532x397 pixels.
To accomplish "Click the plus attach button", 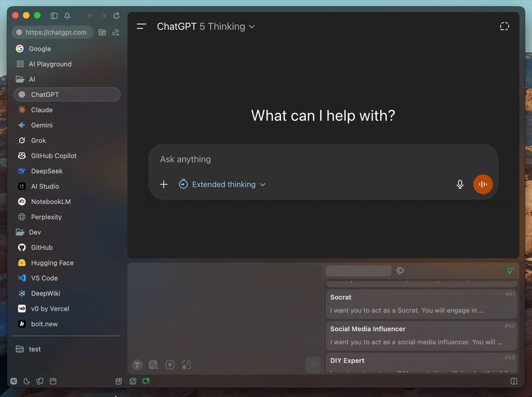I will coord(164,184).
